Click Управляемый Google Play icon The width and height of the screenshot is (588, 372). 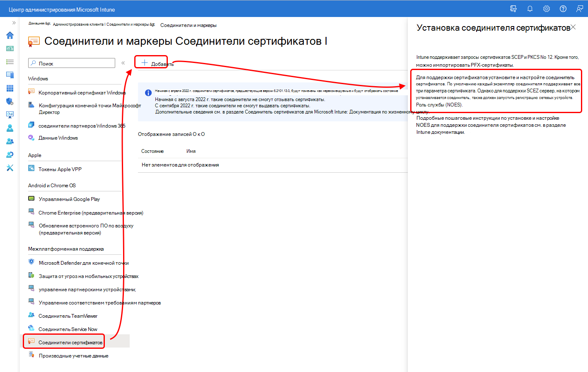(31, 198)
